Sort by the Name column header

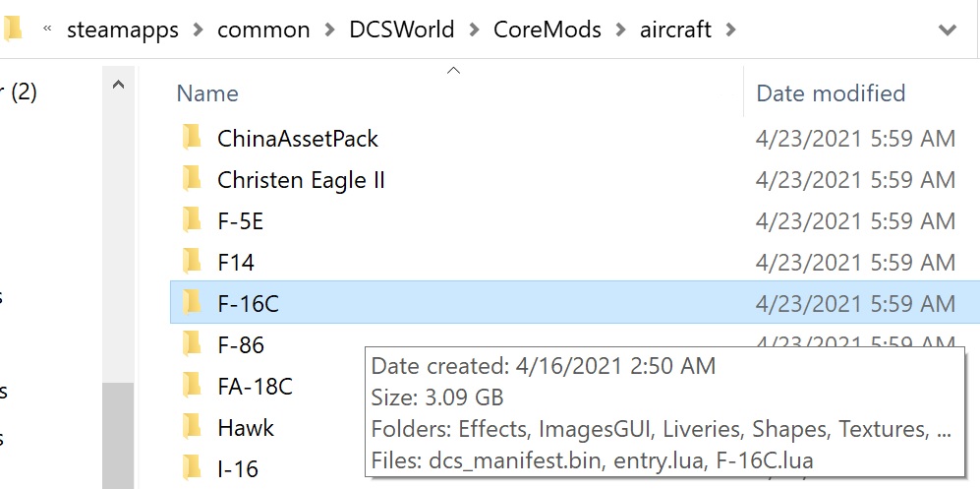click(x=206, y=93)
